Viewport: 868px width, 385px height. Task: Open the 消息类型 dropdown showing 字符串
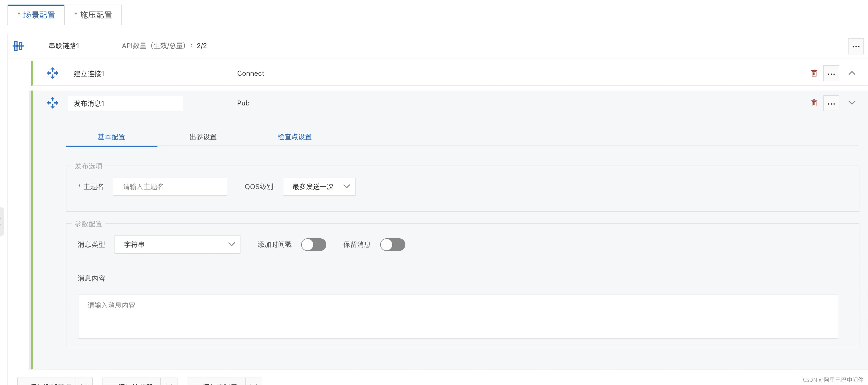pos(177,245)
